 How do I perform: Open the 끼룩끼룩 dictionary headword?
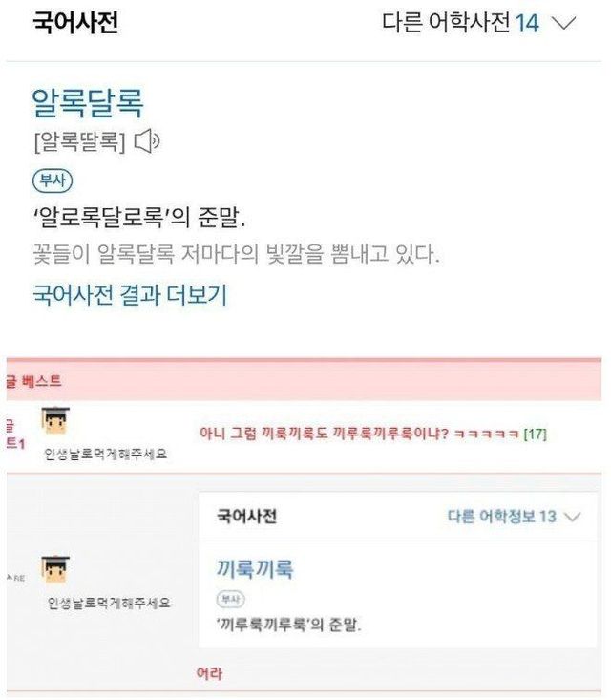[x=255, y=569]
